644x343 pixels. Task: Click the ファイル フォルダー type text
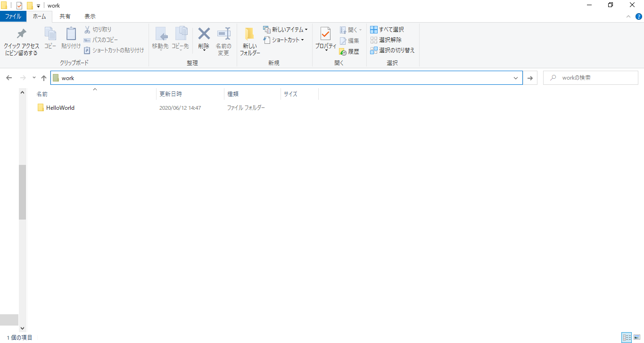click(246, 108)
